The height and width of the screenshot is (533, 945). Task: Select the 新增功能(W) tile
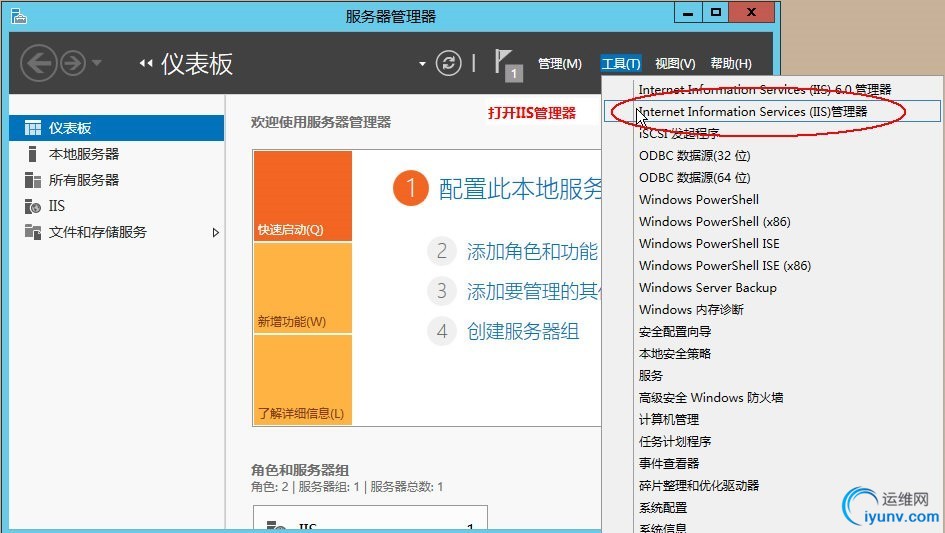(303, 288)
